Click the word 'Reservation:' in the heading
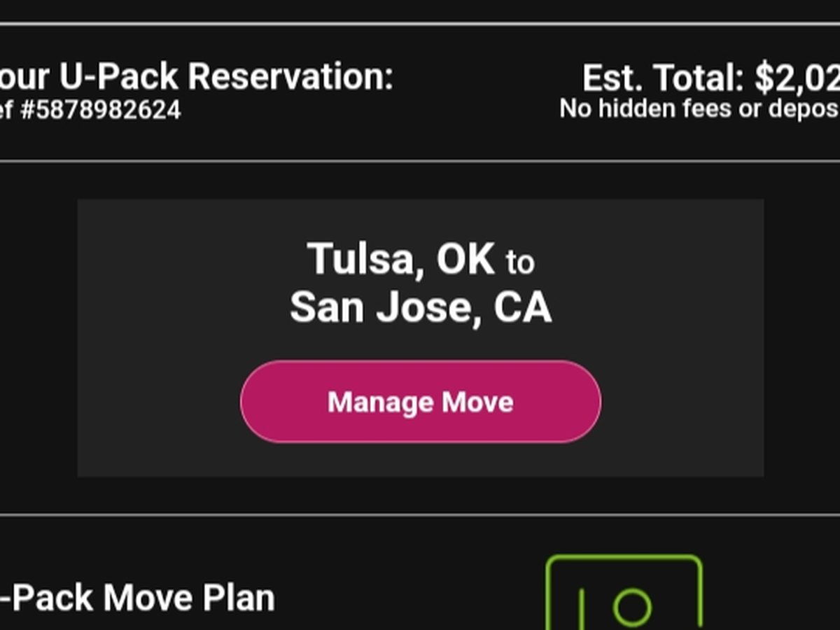 tap(291, 77)
